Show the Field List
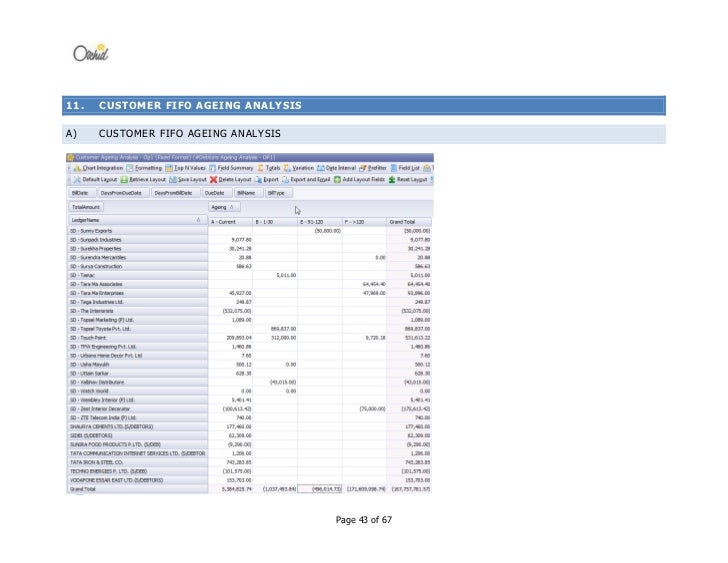The image size is (728, 563). coord(405,168)
